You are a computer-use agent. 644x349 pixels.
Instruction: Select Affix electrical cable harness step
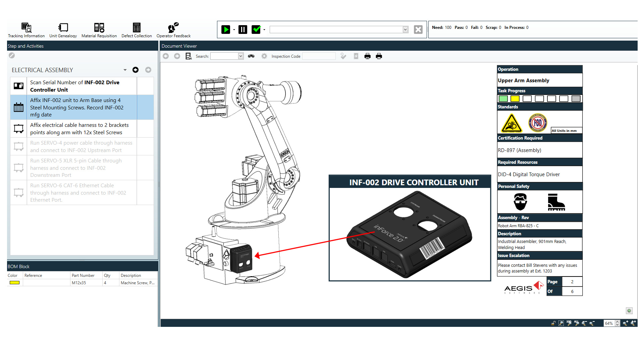point(82,129)
